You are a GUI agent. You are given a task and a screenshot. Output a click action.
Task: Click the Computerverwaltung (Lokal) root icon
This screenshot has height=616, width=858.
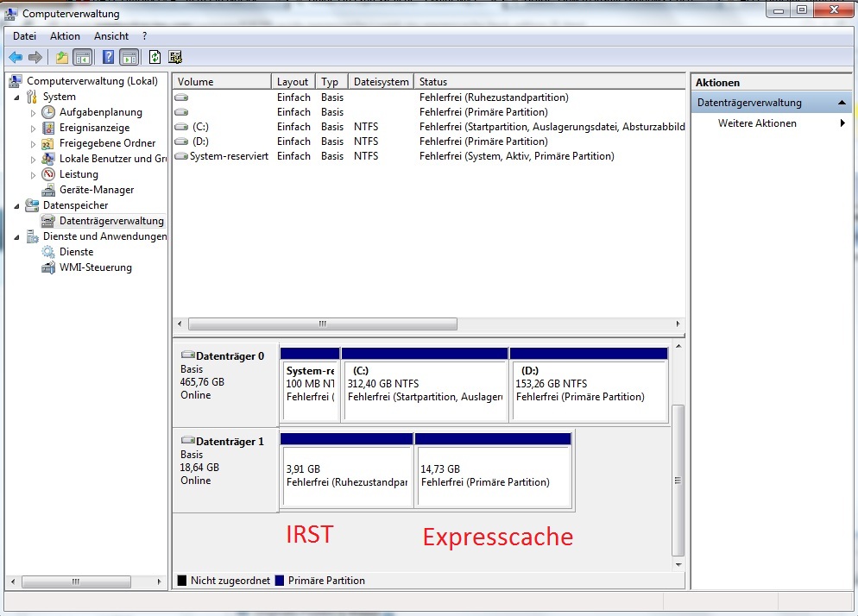click(x=16, y=81)
